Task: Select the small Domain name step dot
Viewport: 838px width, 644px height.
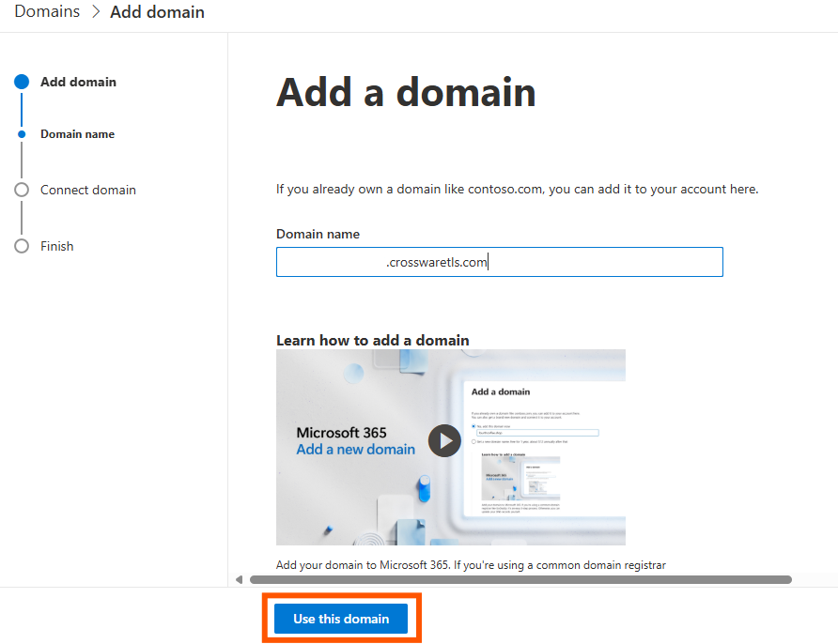Action: pos(22,134)
